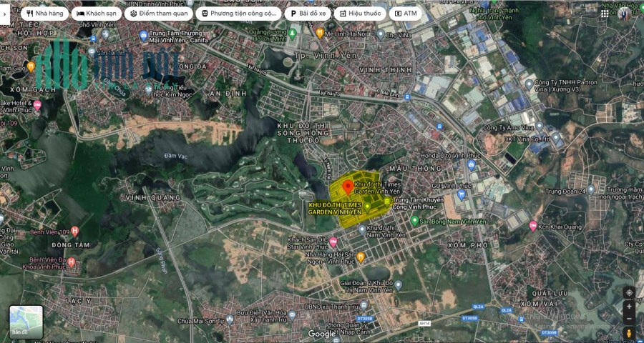644x343 pixels.
Task: Select Trường Tiểu học Kim Ngọc marker
Action: click(149, 88)
